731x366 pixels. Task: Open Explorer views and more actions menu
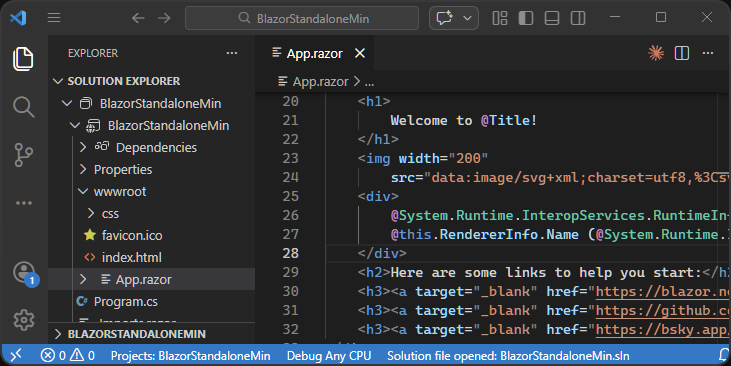coord(232,53)
